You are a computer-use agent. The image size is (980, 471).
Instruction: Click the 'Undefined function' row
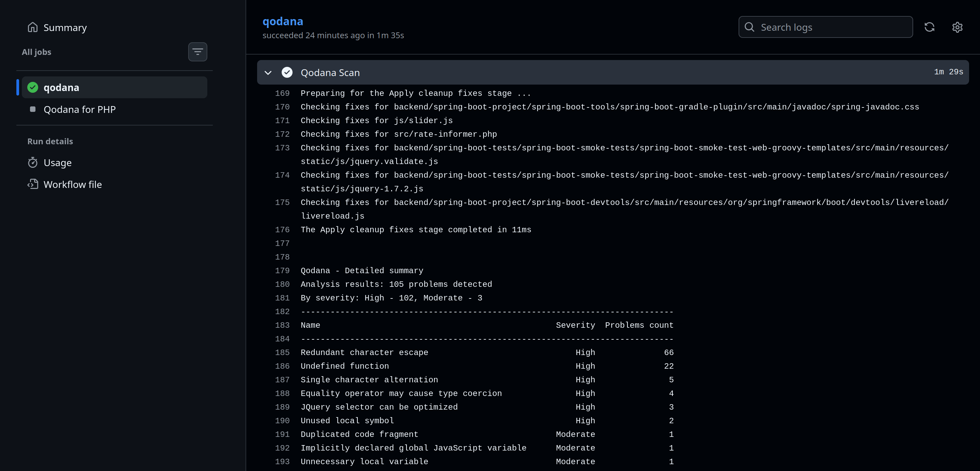coord(487,366)
